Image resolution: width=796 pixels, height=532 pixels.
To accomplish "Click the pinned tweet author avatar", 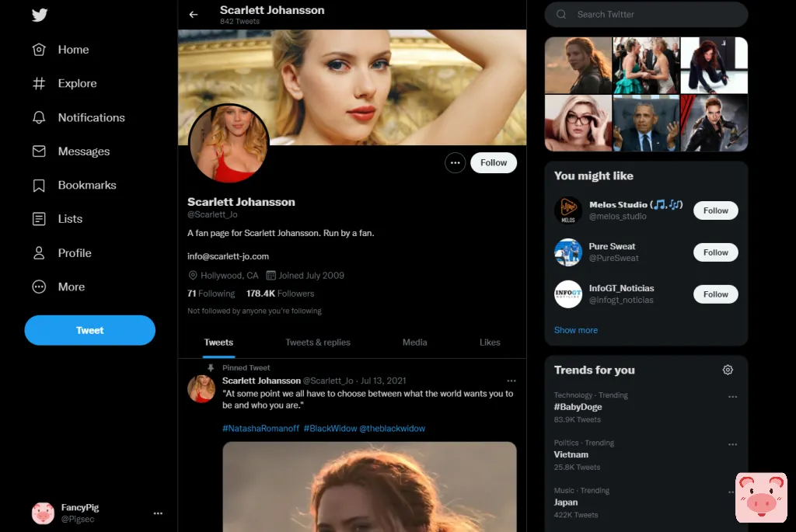I will 201,389.
